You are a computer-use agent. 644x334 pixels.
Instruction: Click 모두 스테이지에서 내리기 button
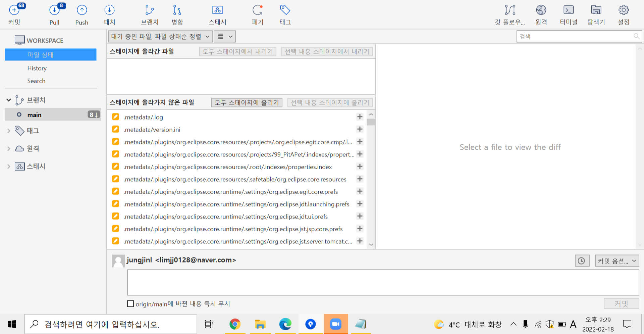pos(238,52)
